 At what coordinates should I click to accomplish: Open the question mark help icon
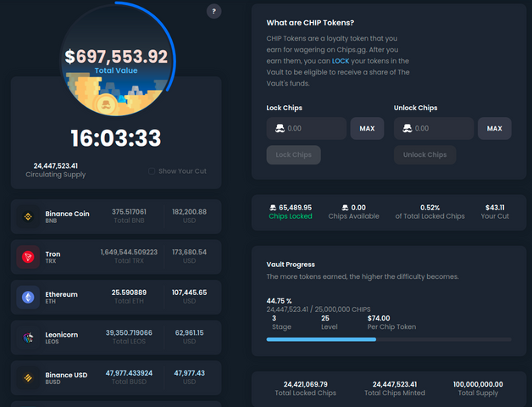tap(213, 11)
